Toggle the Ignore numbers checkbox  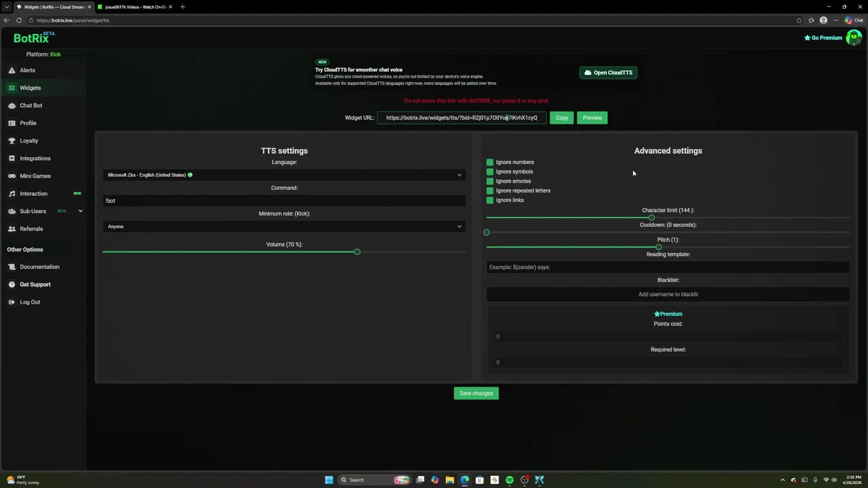(x=490, y=162)
